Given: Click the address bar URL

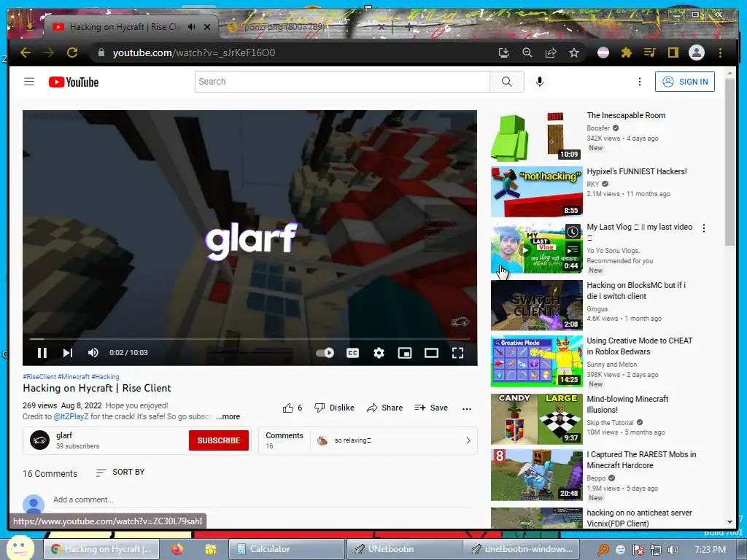Looking at the screenshot, I should tap(194, 52).
